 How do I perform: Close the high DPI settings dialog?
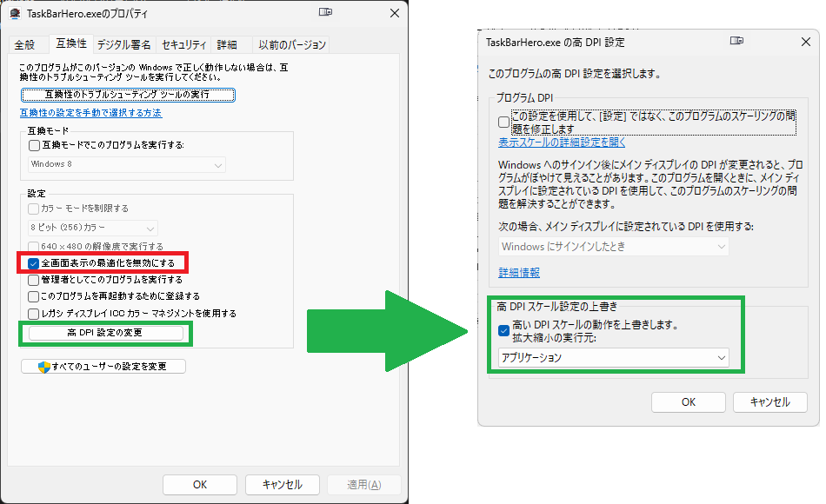pos(806,42)
